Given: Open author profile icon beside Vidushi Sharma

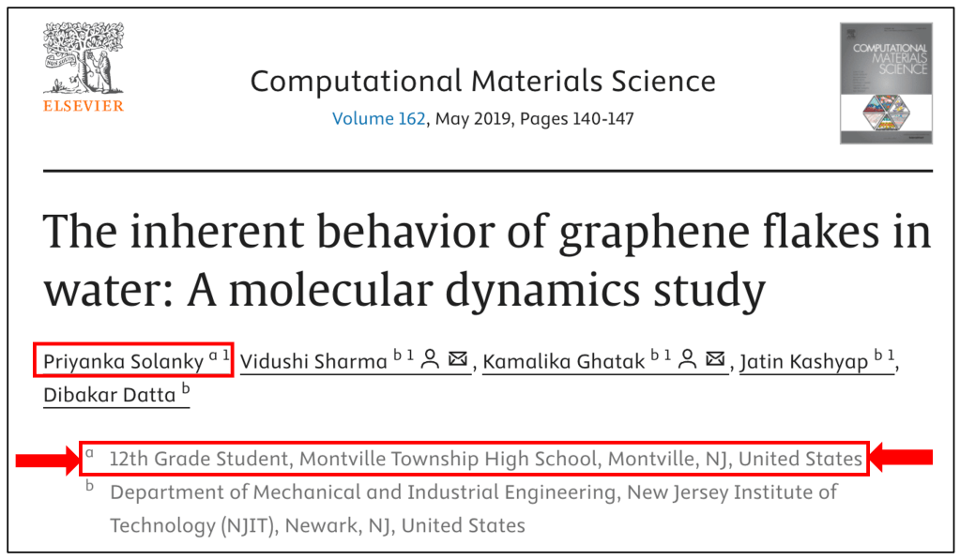Looking at the screenshot, I should point(431,360).
